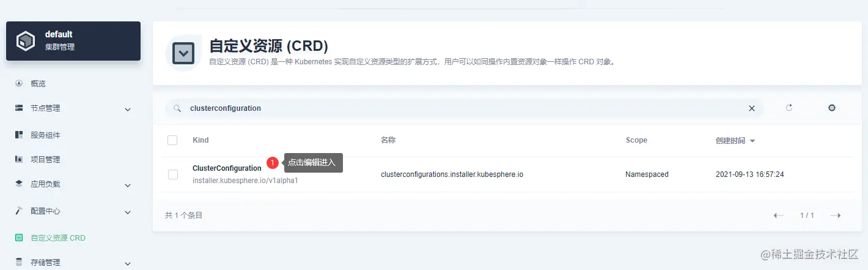Click clusterconfigurations.installer.kubesphere.io name cell
Viewport: 868px width, 270px height.
(452, 174)
